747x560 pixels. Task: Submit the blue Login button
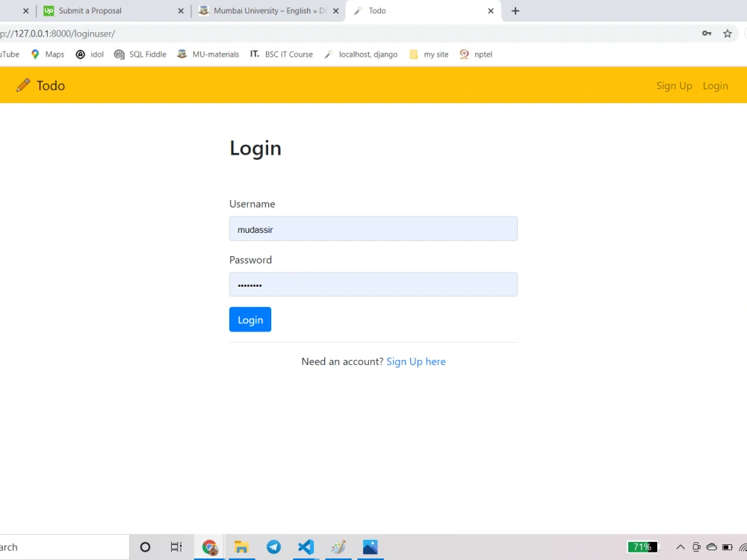pyautogui.click(x=250, y=320)
